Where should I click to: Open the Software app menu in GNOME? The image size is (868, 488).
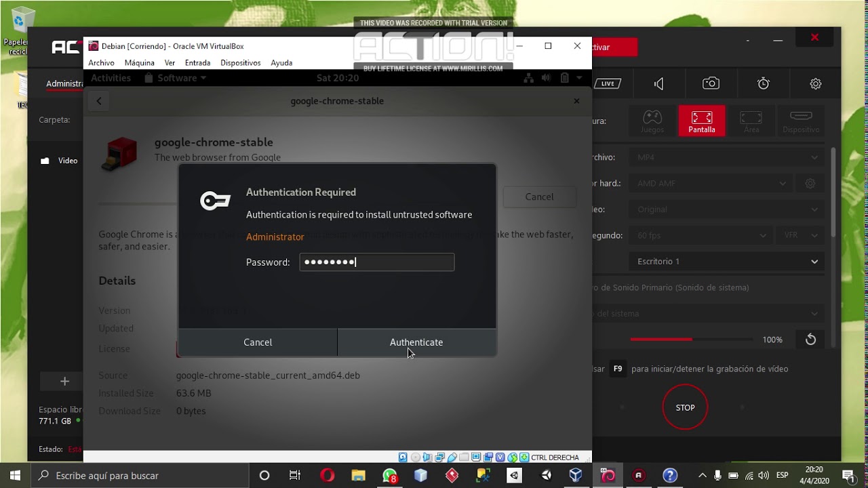pyautogui.click(x=175, y=78)
